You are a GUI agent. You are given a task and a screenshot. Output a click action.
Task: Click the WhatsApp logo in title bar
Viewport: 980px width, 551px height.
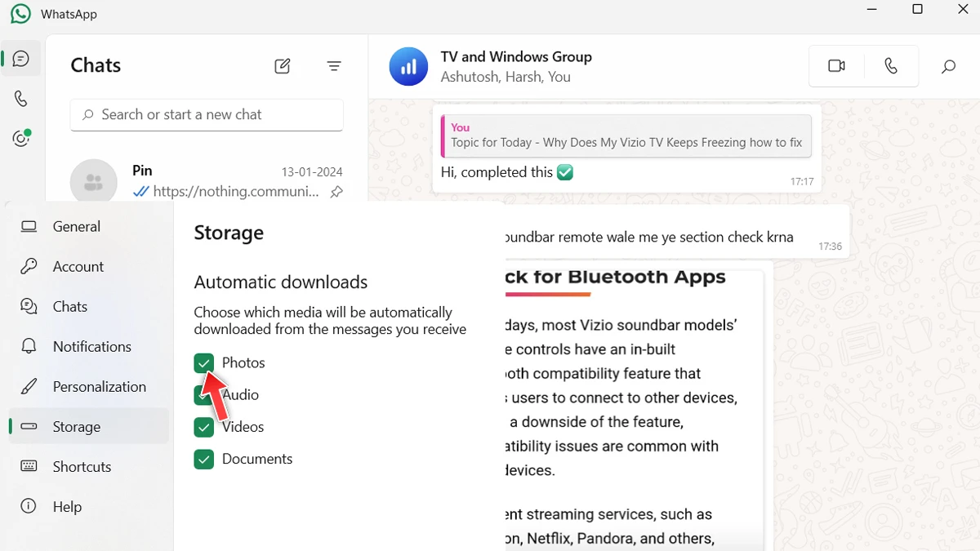point(20,14)
